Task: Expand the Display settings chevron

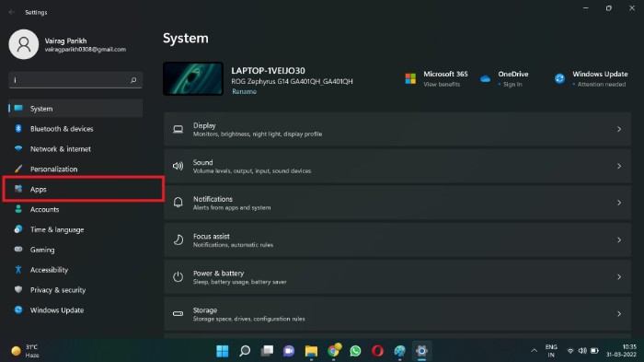Action: 619,129
